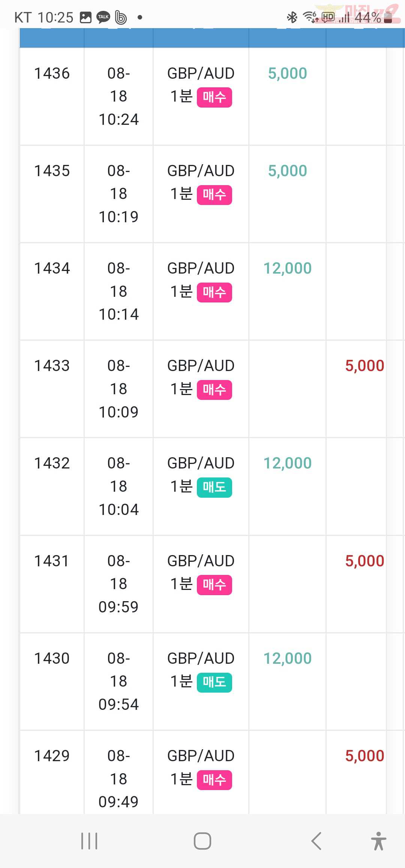This screenshot has height=868, width=405.
Task: Tap the gallery image notification icon
Action: click(x=86, y=17)
